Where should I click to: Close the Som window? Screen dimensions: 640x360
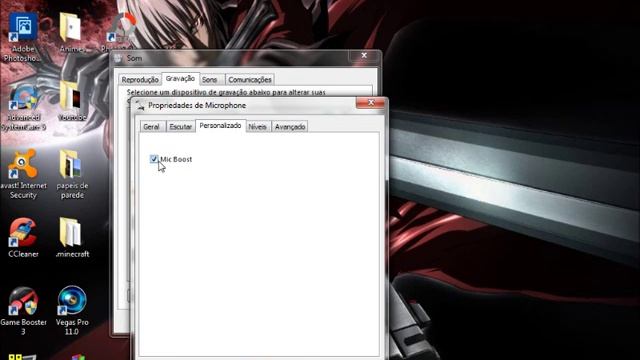(364, 56)
